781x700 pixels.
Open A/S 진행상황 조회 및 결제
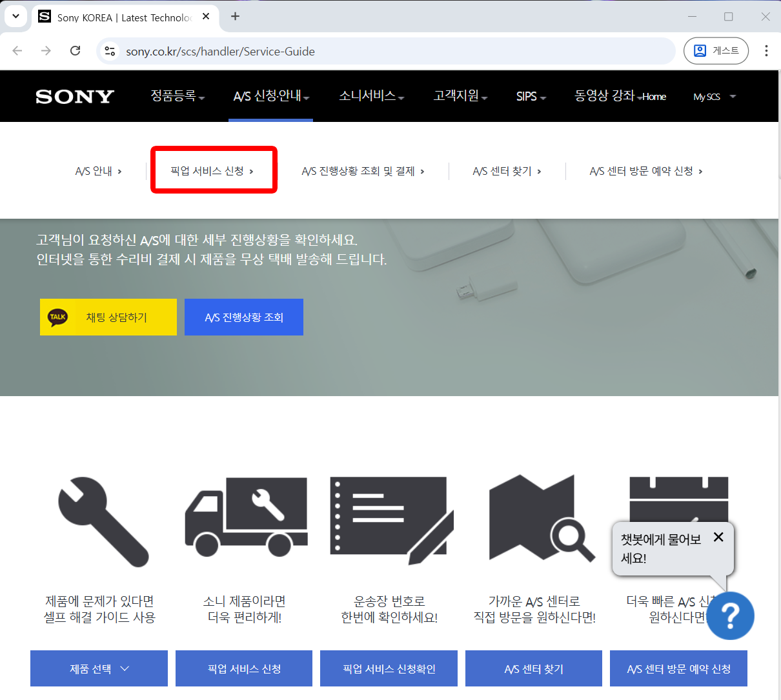[x=363, y=171]
